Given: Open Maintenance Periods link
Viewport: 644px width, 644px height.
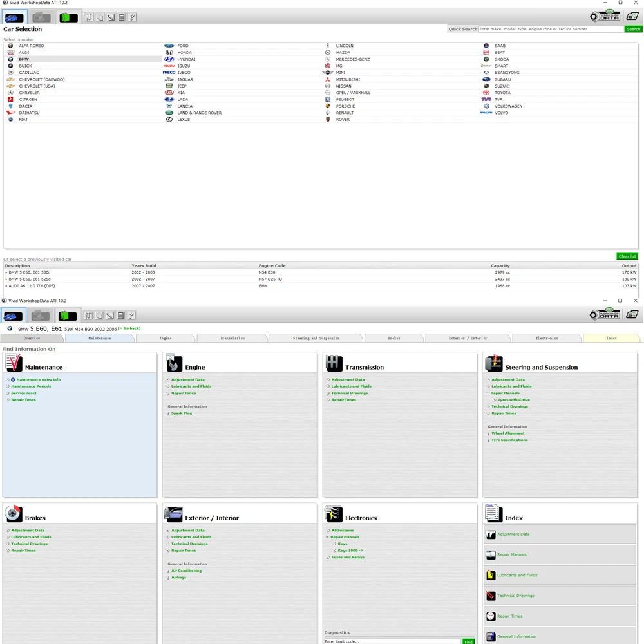Looking at the screenshot, I should click(31, 386).
